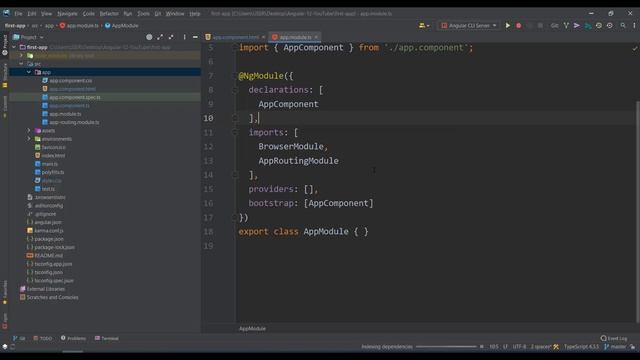Hide the Project panel with the minus icon
The width and height of the screenshot is (640, 360).
[195, 37]
